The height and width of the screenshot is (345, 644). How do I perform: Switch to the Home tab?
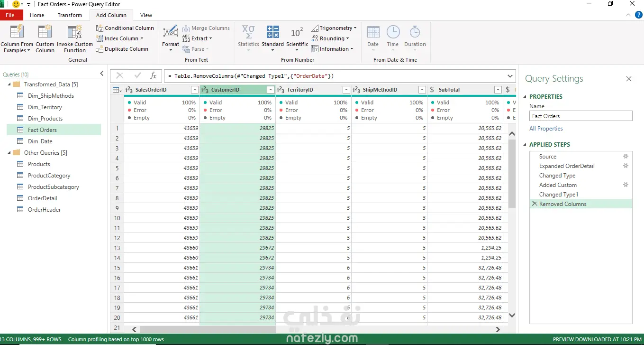click(37, 15)
